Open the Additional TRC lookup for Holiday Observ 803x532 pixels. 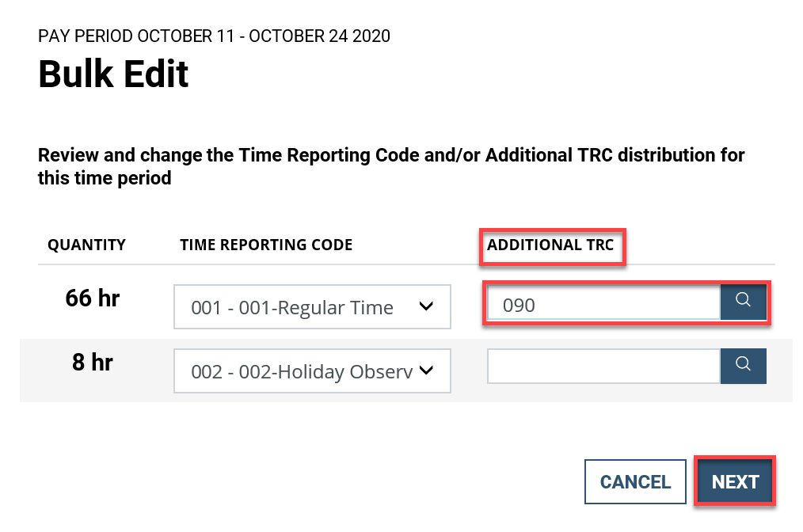pos(743,366)
